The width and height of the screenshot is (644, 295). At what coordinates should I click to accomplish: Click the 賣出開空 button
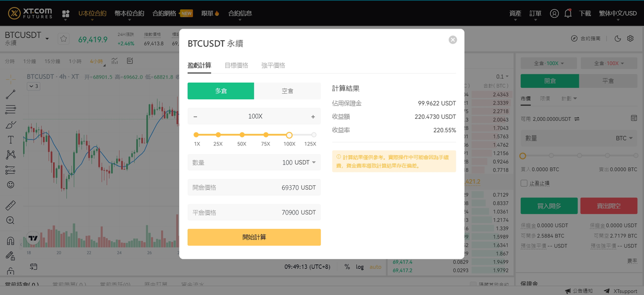coord(609,206)
